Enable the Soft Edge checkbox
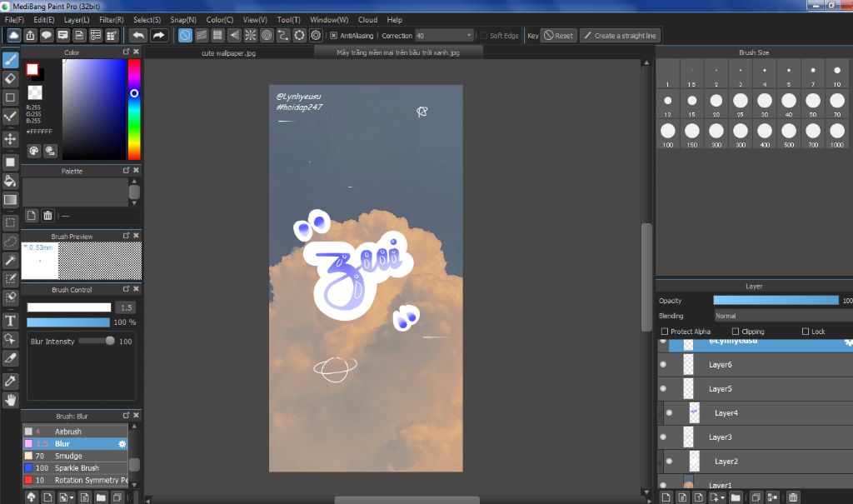 click(483, 35)
